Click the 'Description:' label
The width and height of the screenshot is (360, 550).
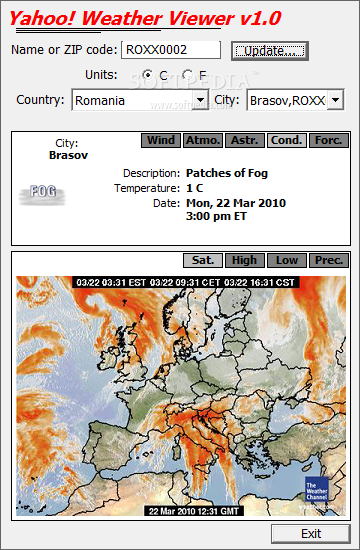pyautogui.click(x=151, y=173)
